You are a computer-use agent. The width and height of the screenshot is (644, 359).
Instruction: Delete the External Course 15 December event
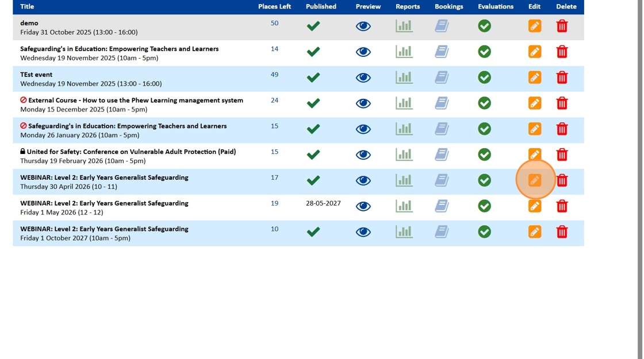coord(562,103)
